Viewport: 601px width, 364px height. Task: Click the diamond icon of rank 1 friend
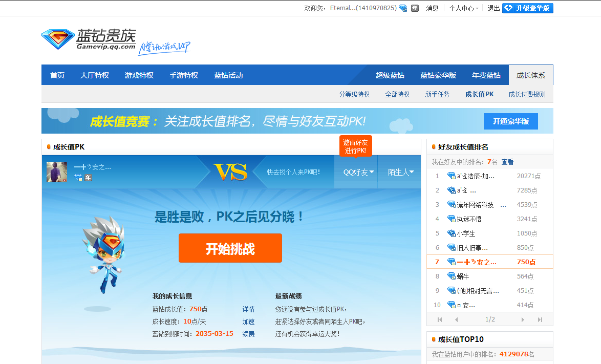(x=452, y=176)
